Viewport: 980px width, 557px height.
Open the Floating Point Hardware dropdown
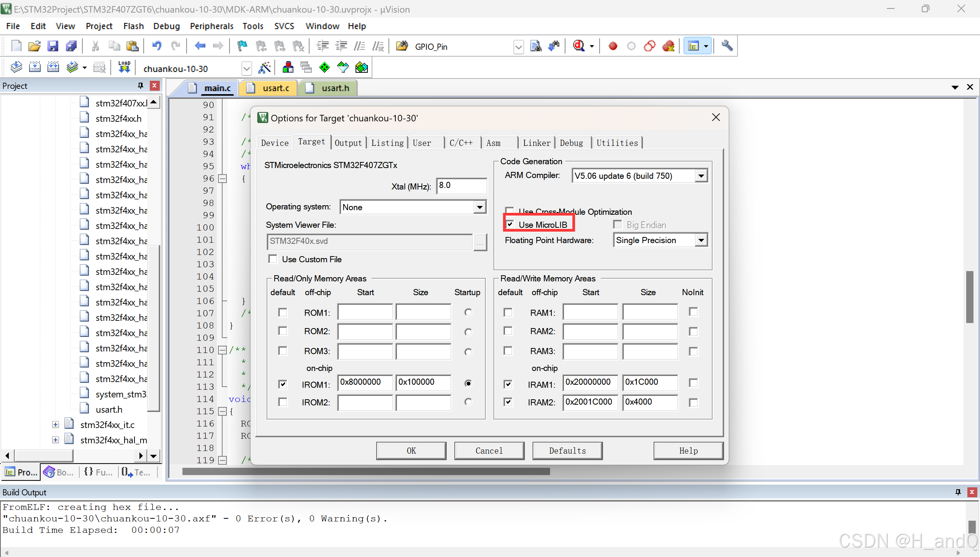[x=701, y=240]
